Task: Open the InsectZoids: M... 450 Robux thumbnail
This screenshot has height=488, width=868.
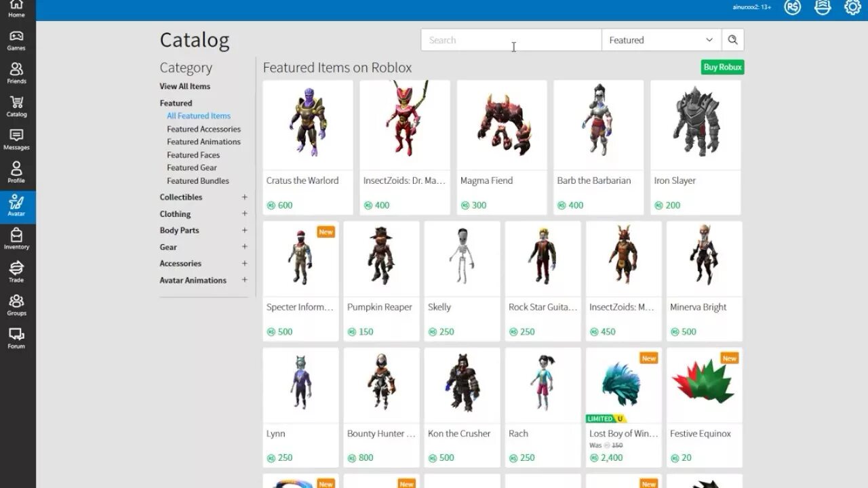Action: click(x=623, y=259)
